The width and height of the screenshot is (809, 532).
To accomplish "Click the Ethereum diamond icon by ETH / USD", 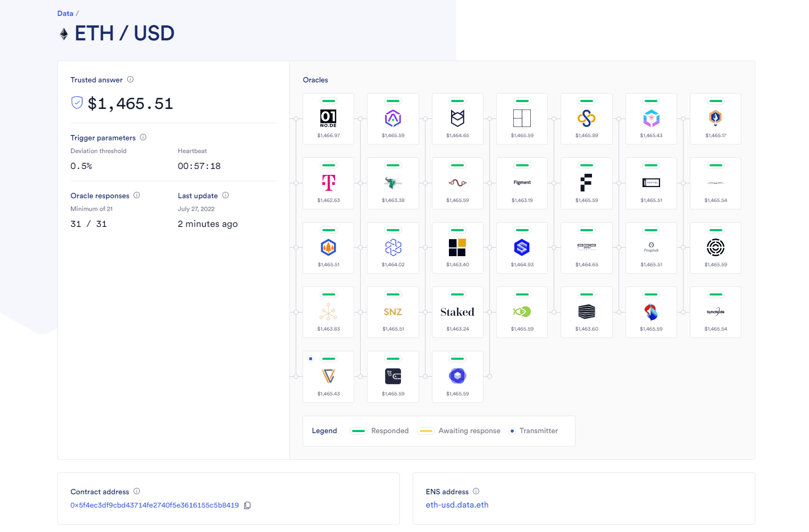I will click(x=64, y=35).
